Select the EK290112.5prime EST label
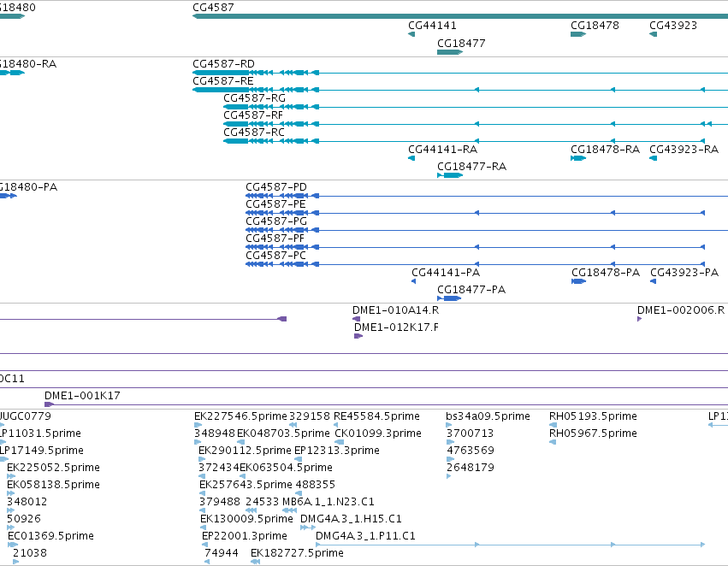 coord(245,451)
